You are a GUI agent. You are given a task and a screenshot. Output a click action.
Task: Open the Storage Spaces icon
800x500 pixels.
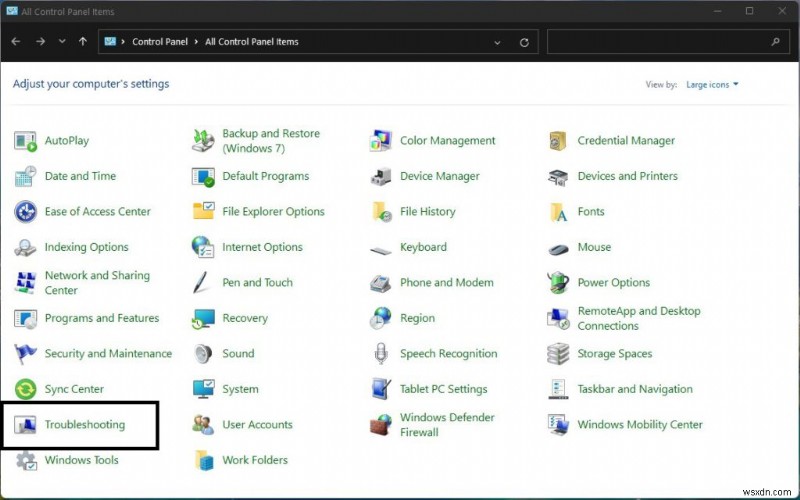[558, 354]
